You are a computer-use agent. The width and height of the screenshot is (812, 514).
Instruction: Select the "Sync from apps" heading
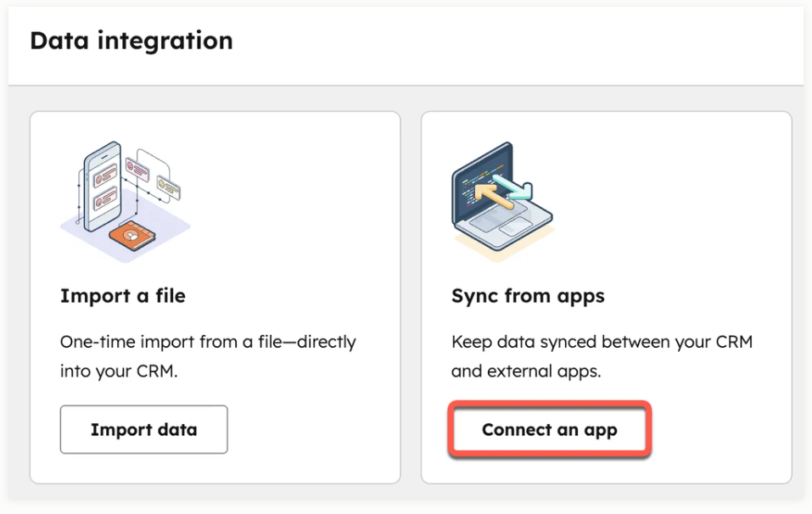tap(528, 296)
